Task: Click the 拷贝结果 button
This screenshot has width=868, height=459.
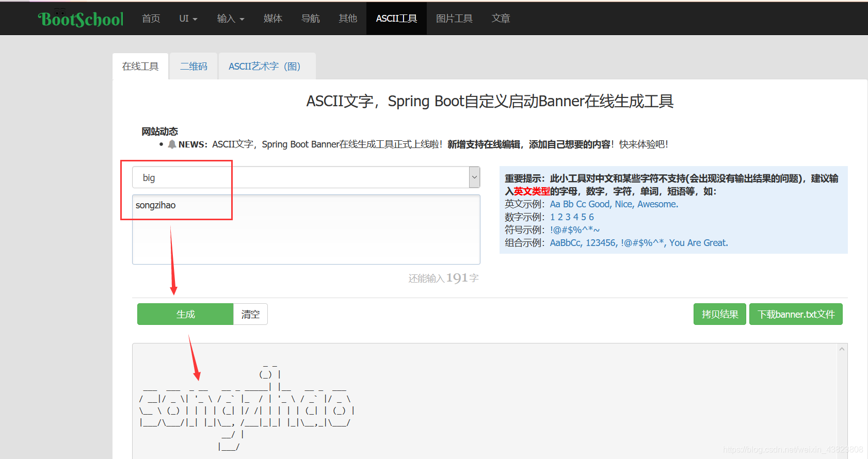Action: pos(720,314)
